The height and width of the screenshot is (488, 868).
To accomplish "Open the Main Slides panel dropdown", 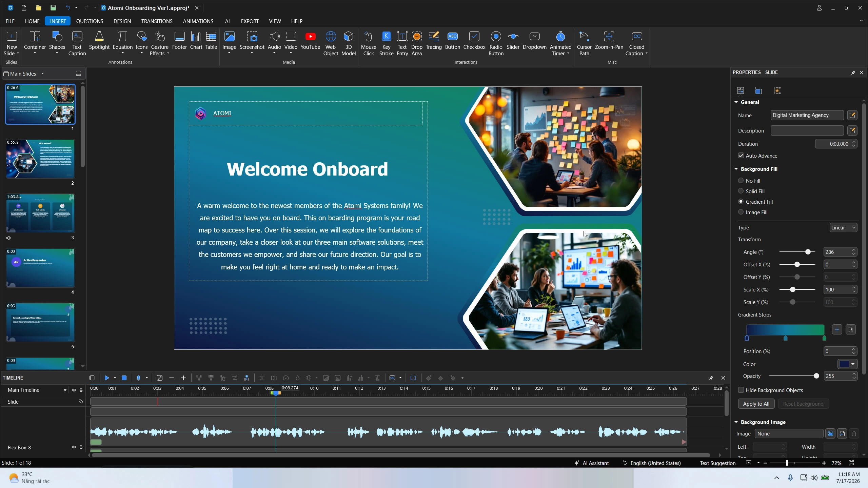I will click(43, 74).
